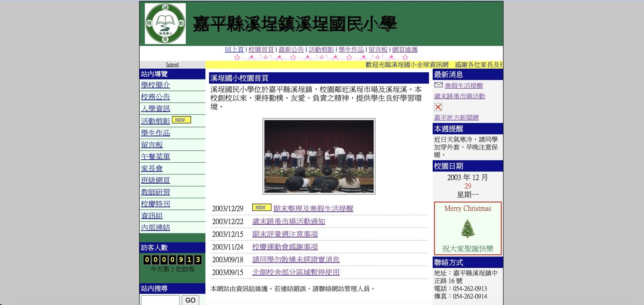
Task: Open the 請同學勿散播未經證實消息 announcement
Action: (296, 260)
